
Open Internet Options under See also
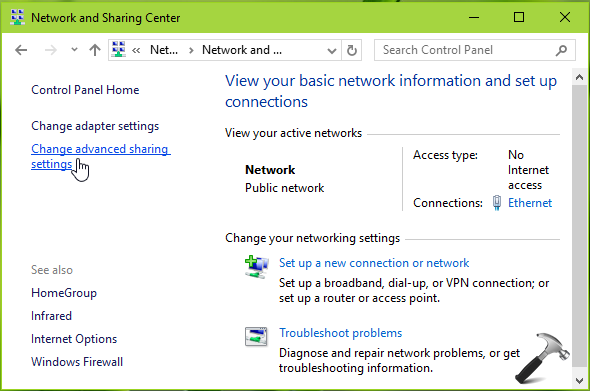click(x=74, y=339)
